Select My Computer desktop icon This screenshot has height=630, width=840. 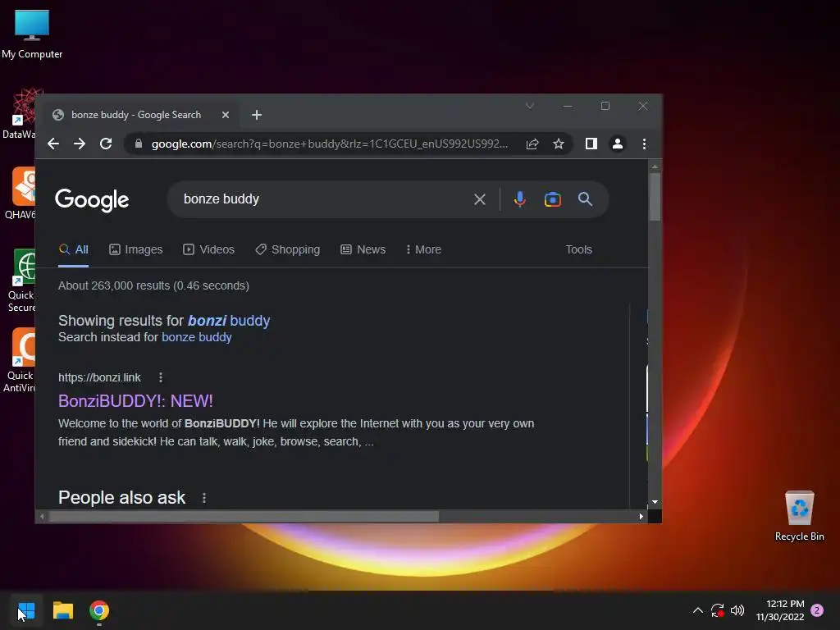[x=32, y=34]
